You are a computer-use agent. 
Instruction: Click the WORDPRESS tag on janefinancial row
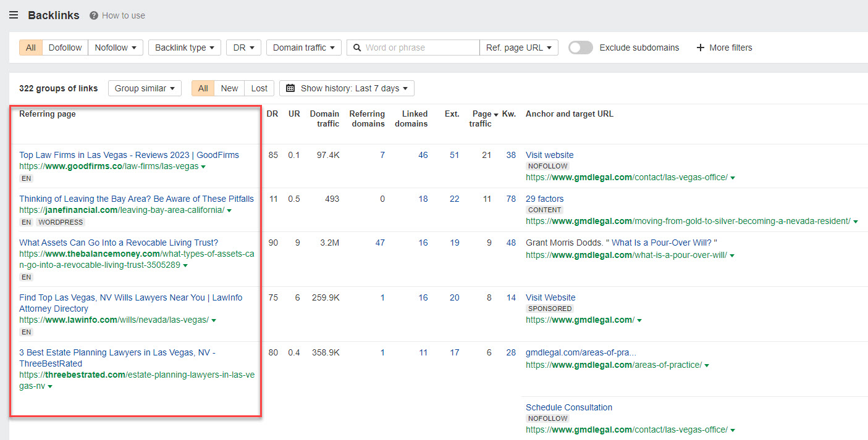[61, 222]
